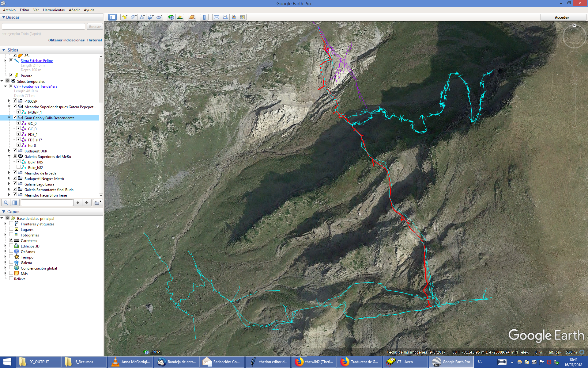Viewport: 588px width, 368px height.
Task: Enable Bukr_h82 checkbox
Action: pyautogui.click(x=19, y=167)
